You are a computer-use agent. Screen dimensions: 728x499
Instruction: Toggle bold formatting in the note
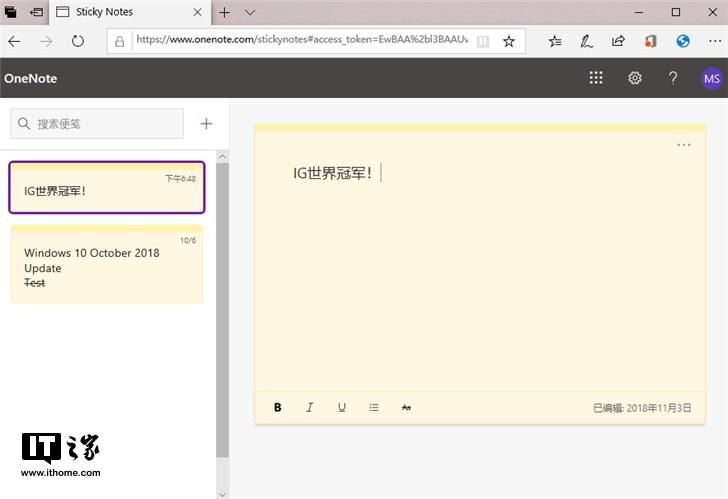click(x=278, y=407)
